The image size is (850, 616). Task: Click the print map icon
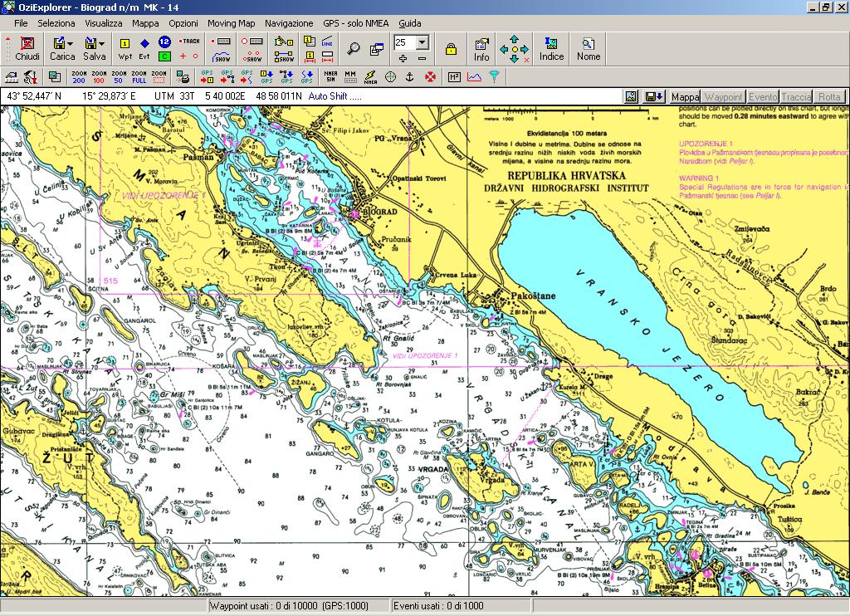(183, 77)
